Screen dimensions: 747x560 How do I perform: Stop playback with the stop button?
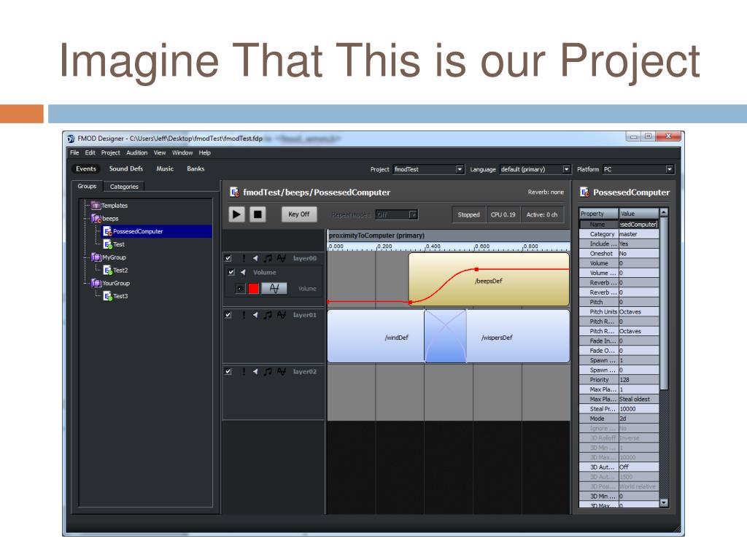tap(258, 214)
